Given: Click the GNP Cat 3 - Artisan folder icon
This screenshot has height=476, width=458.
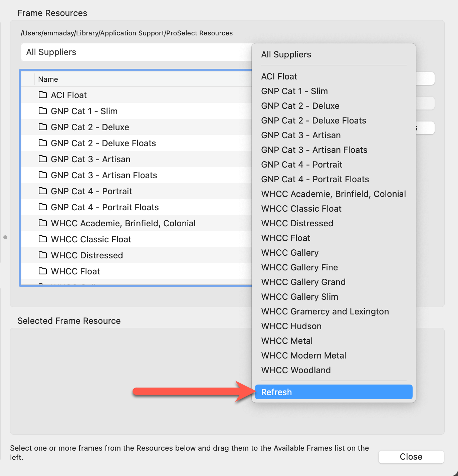Looking at the screenshot, I should pos(42,159).
